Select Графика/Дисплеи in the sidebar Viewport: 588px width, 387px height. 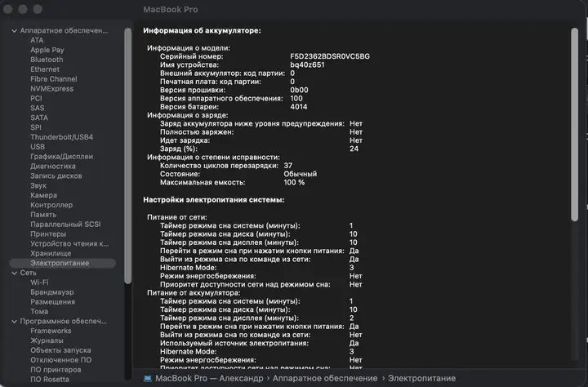click(x=61, y=157)
